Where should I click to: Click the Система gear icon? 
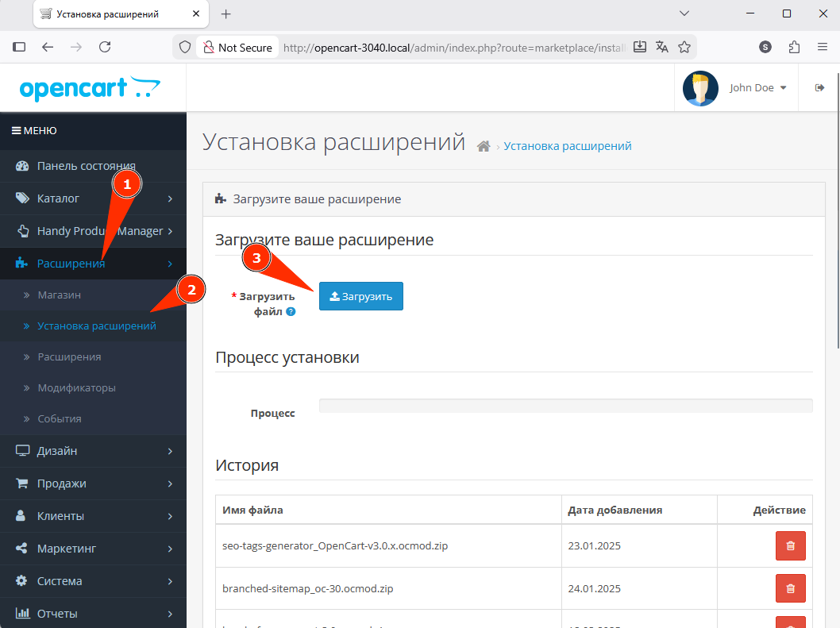(x=21, y=581)
